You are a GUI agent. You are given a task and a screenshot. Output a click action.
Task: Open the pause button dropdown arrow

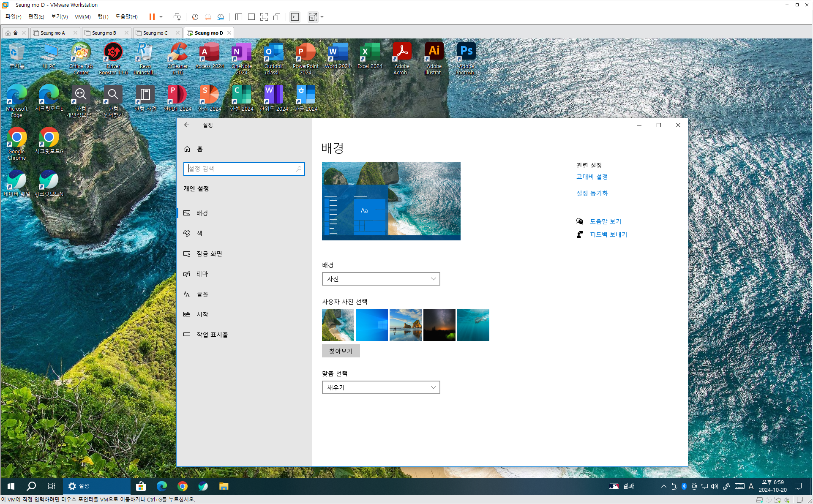pos(161,17)
